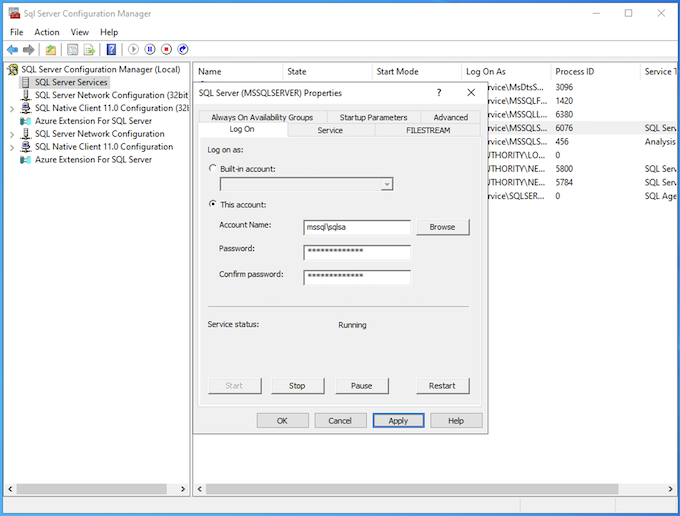Click Process ID value 6076
This screenshot has width=680, height=516.
[x=564, y=128]
